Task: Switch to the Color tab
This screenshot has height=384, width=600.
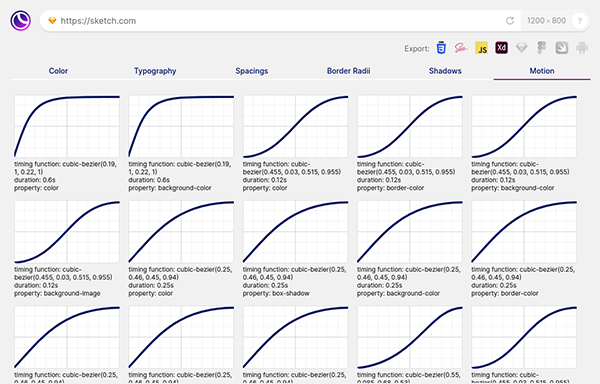Action: pos(58,71)
